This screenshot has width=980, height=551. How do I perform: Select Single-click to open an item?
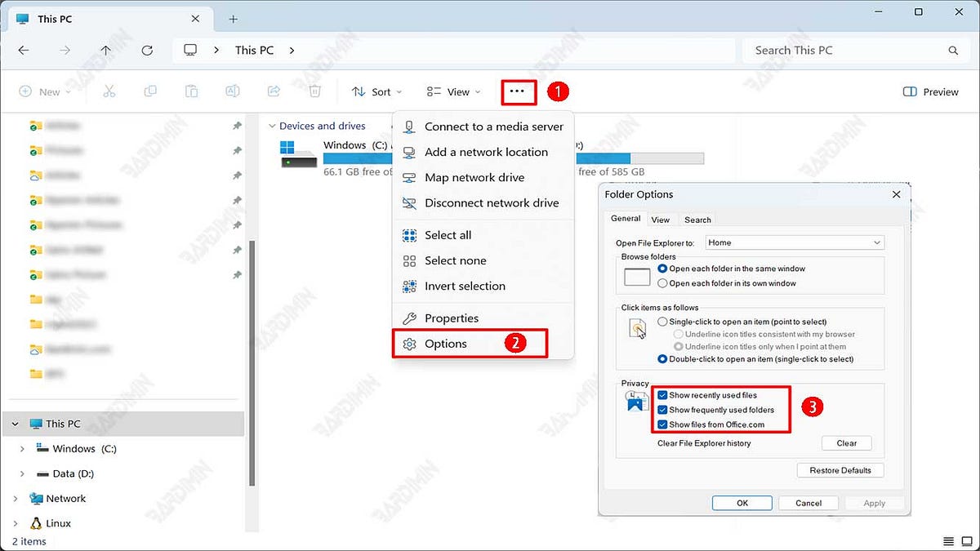(x=661, y=321)
